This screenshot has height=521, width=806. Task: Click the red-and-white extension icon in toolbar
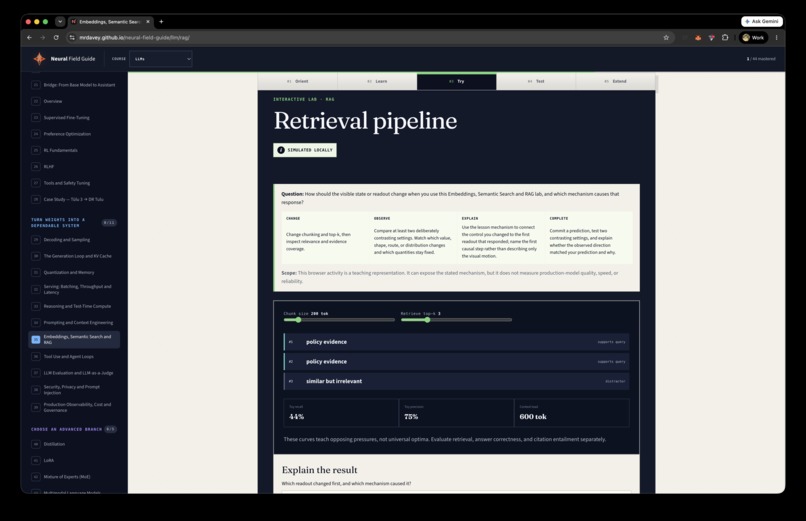click(x=711, y=38)
